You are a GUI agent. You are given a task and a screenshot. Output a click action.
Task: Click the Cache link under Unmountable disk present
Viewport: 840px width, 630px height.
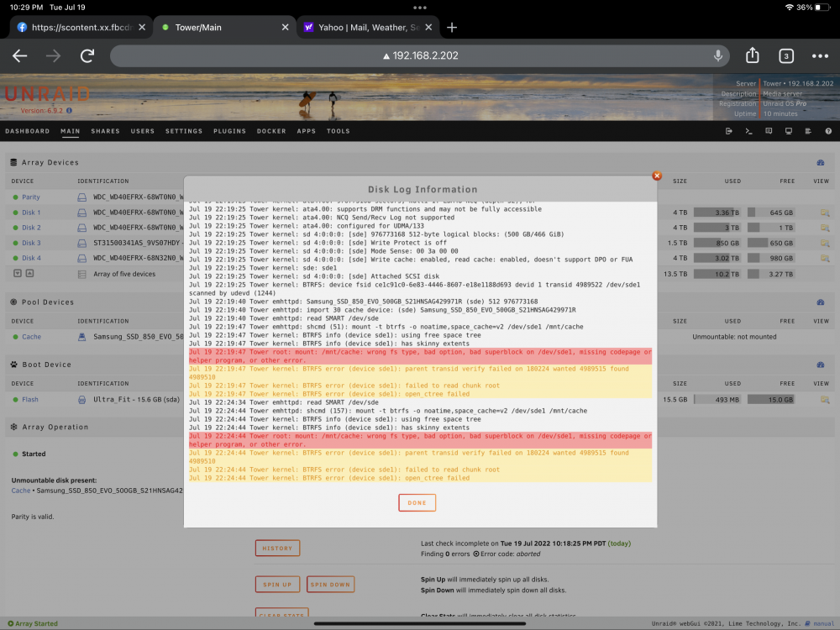(x=21, y=491)
